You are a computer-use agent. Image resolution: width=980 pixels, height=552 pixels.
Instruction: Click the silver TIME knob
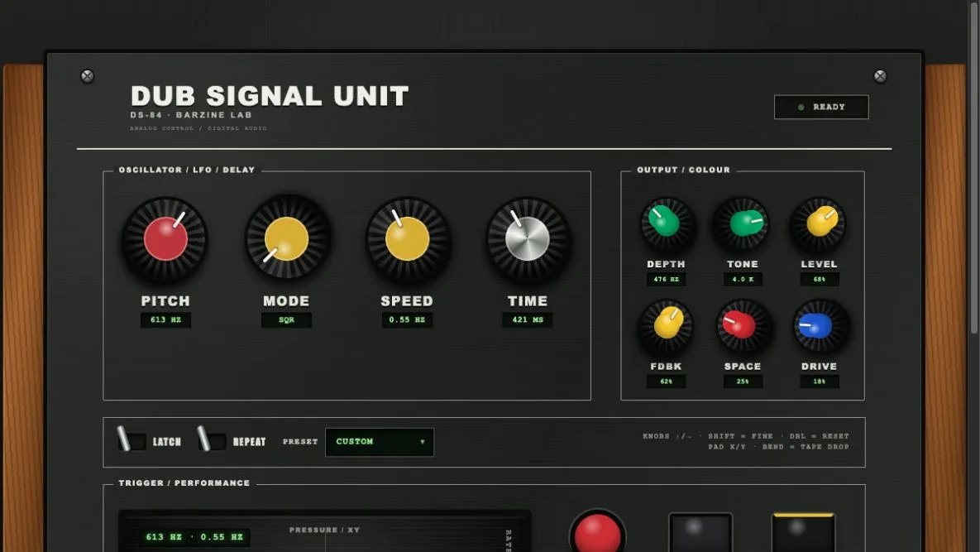click(x=528, y=239)
